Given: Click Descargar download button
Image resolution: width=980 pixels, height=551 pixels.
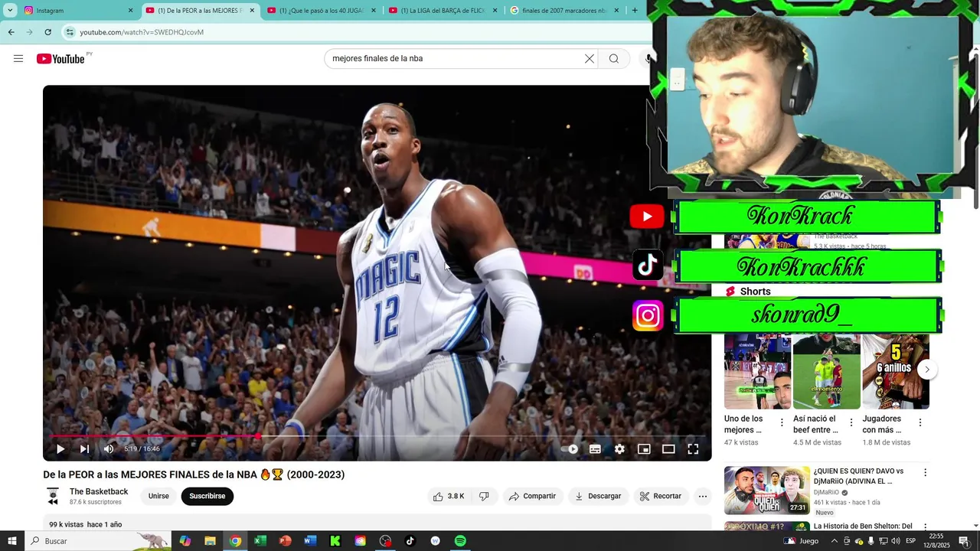Looking at the screenshot, I should pyautogui.click(x=598, y=496).
